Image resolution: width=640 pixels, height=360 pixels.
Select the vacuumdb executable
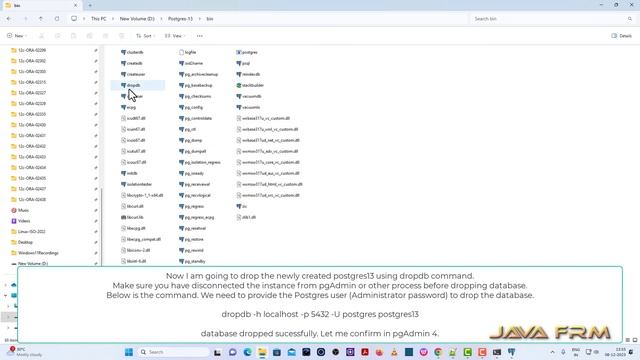pyautogui.click(x=249, y=96)
